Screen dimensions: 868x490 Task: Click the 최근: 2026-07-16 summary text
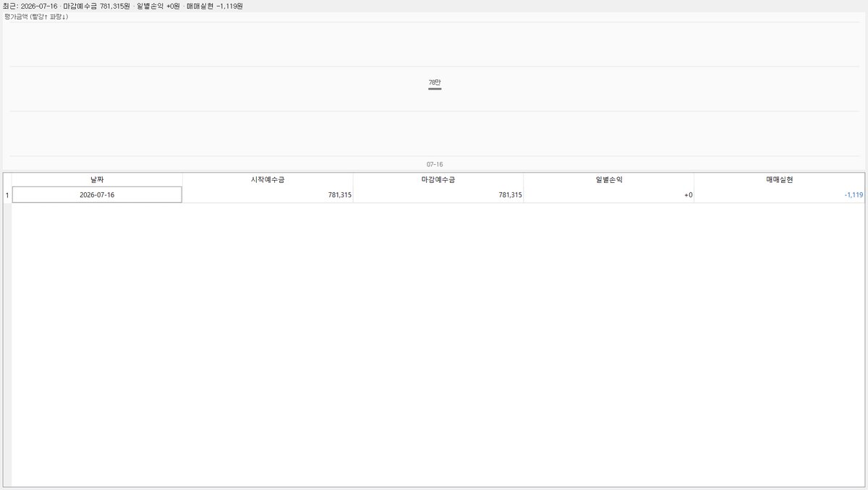click(30, 6)
